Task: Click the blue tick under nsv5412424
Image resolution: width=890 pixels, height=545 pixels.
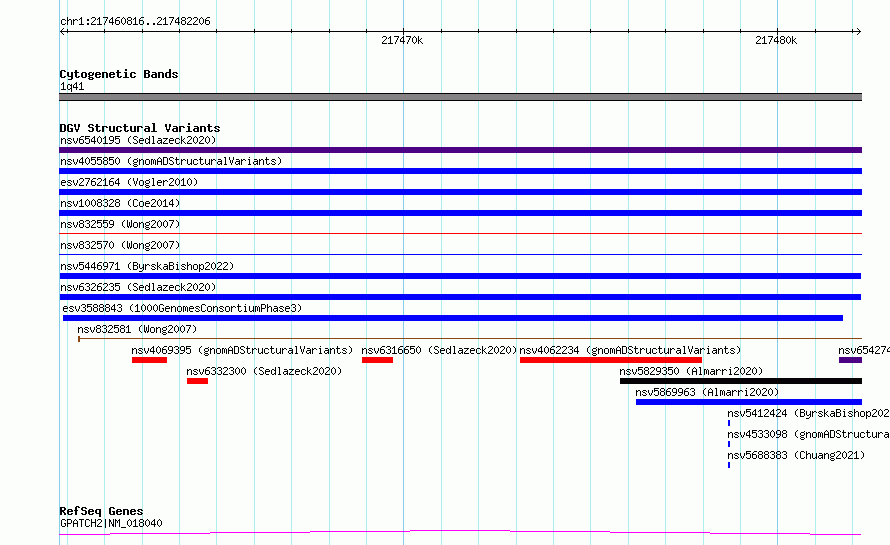Action: coord(729,423)
